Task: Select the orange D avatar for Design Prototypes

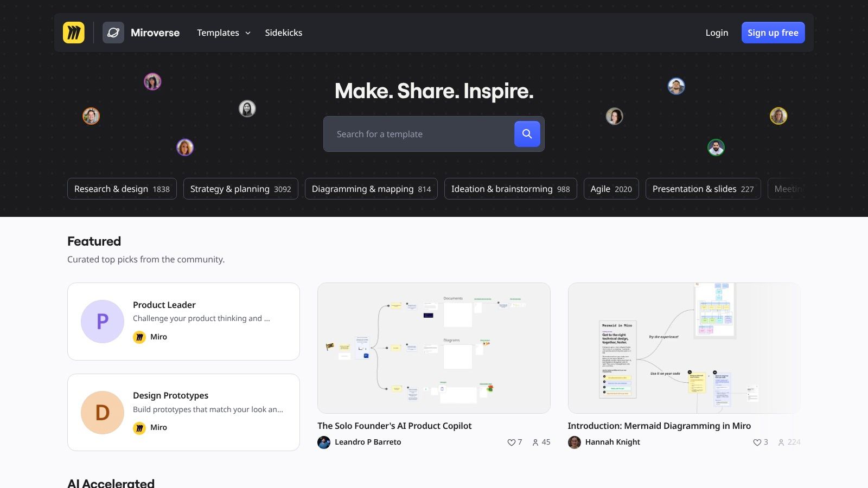Action: (x=103, y=413)
